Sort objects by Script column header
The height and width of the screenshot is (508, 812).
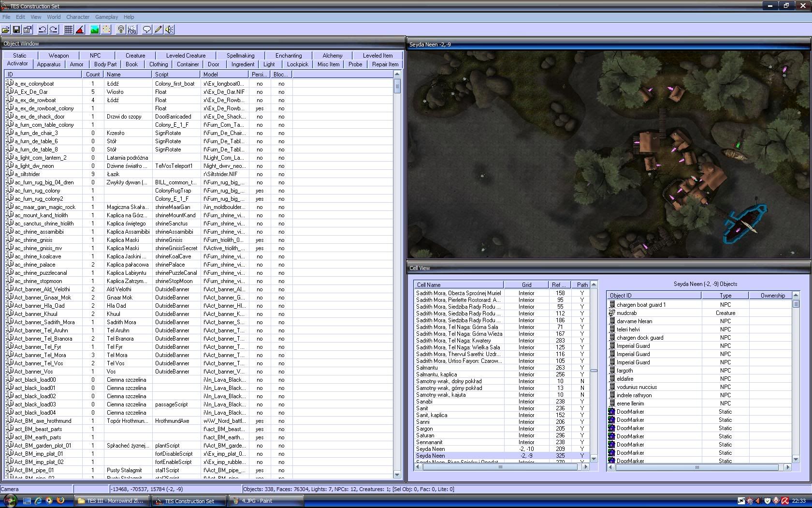(x=176, y=75)
